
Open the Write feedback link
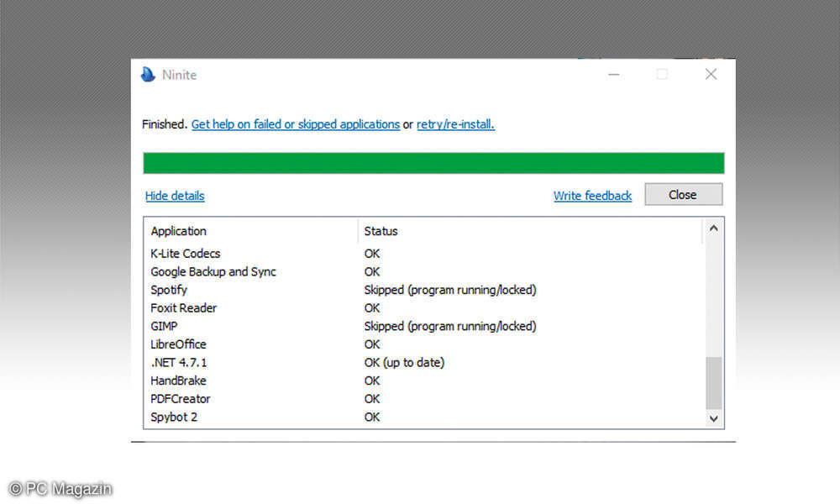coord(592,196)
